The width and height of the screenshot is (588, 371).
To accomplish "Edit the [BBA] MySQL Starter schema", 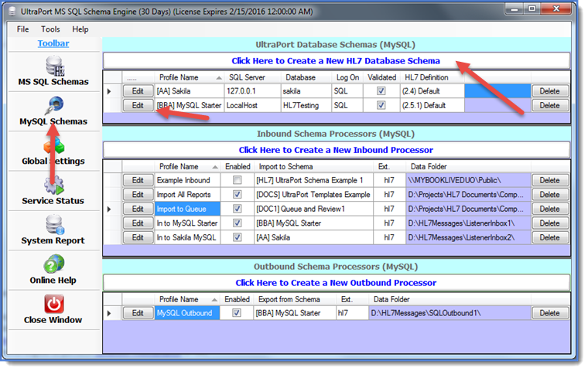I will [x=138, y=105].
